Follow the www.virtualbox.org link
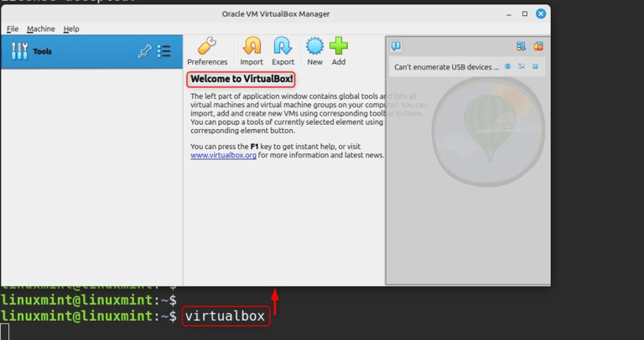The image size is (644, 340). click(x=223, y=155)
